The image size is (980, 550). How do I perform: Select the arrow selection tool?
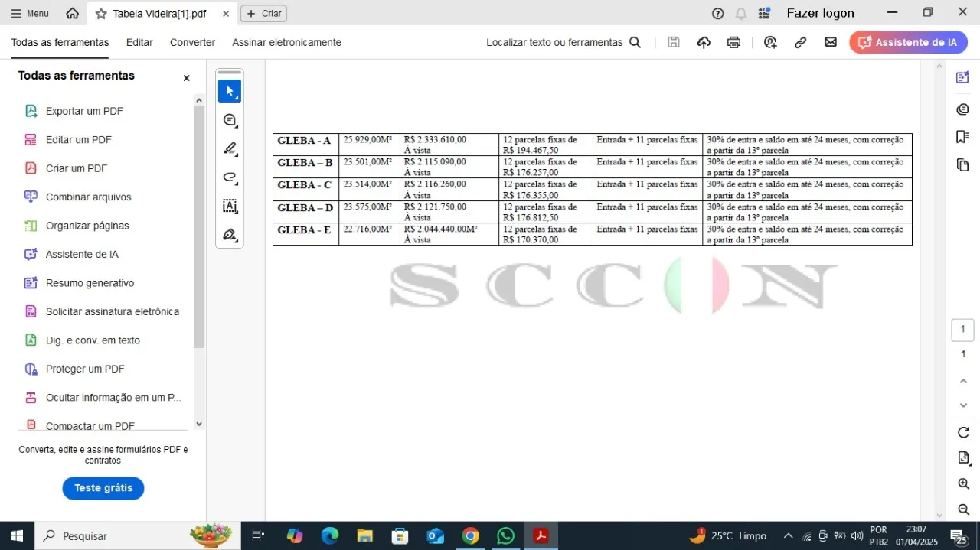pos(230,91)
